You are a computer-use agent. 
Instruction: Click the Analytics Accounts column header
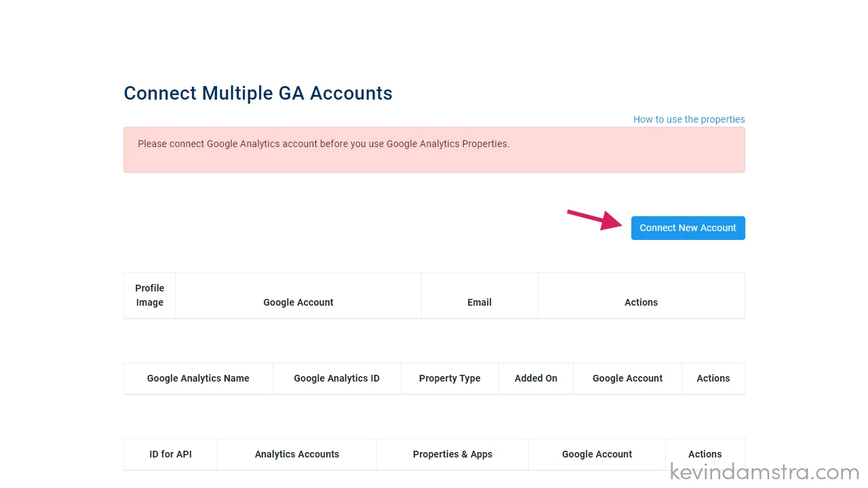pyautogui.click(x=297, y=454)
